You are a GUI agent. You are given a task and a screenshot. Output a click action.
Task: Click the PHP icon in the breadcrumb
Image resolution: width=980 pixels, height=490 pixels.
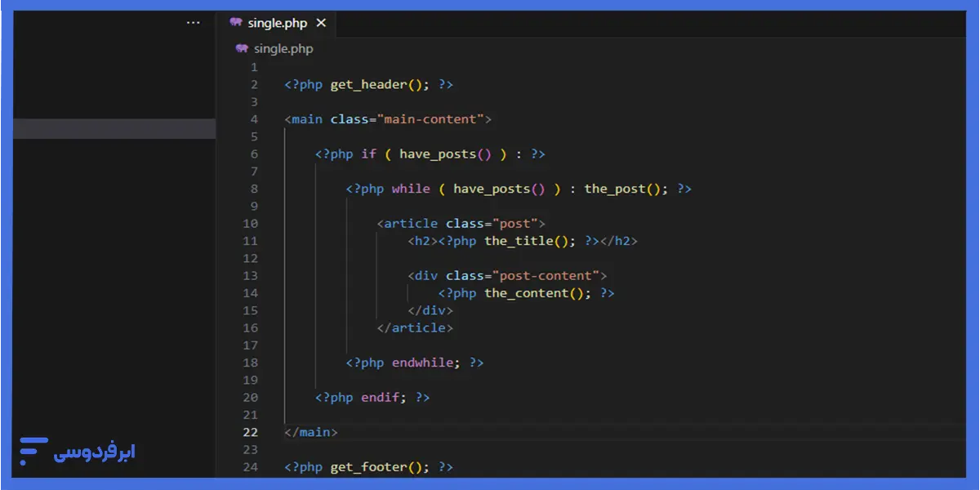(242, 49)
